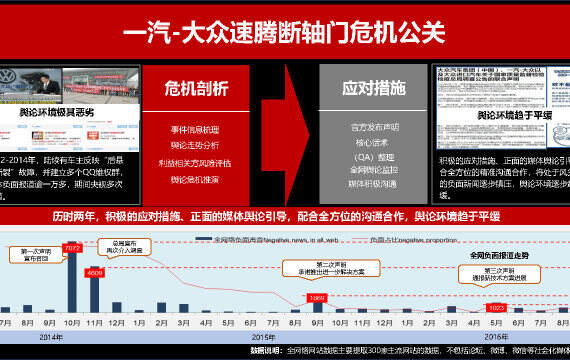Screen dimensions: 570x360
Task: Click the 2月 axis label under 2016
Action: [429, 323]
